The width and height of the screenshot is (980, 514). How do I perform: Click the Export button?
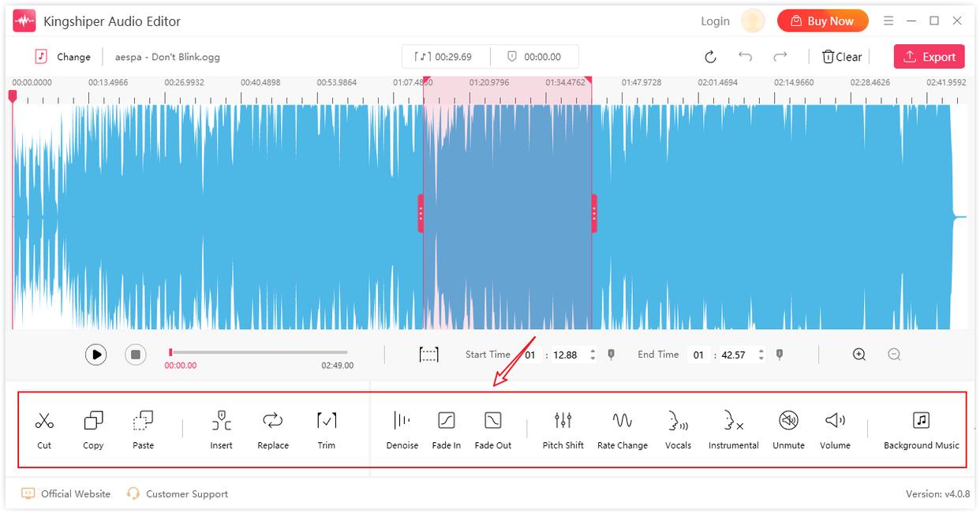click(x=929, y=57)
